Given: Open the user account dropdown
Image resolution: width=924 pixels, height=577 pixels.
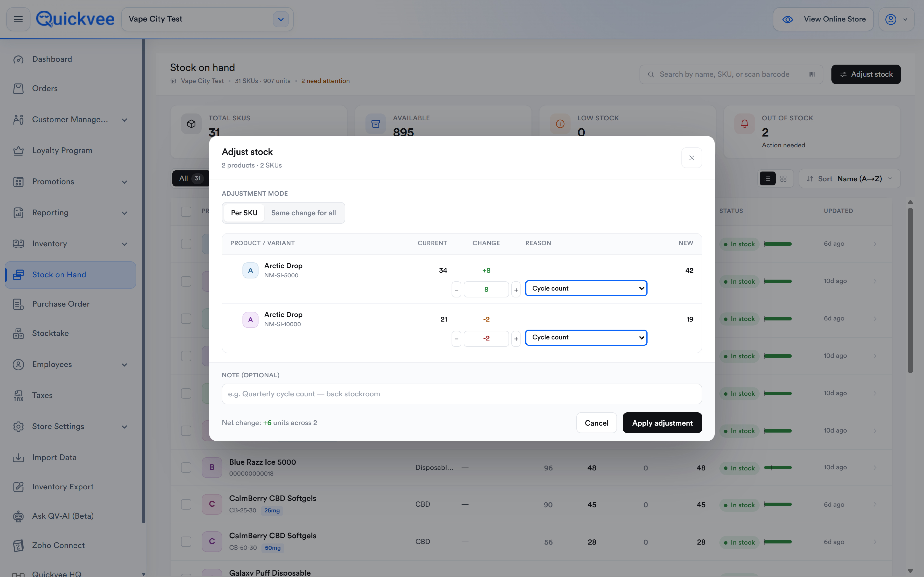Looking at the screenshot, I should coord(896,19).
